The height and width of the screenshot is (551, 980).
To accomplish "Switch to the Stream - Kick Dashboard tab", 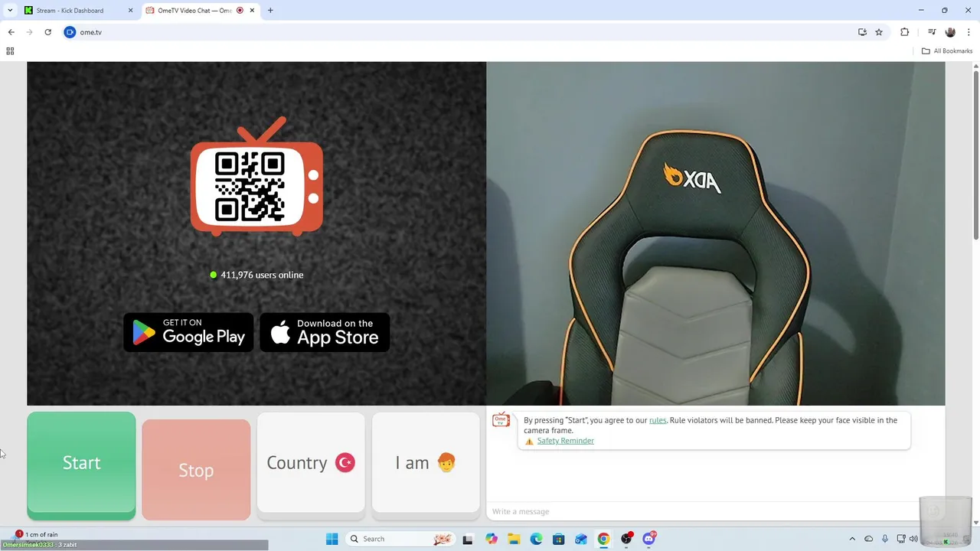I will [x=79, y=11].
